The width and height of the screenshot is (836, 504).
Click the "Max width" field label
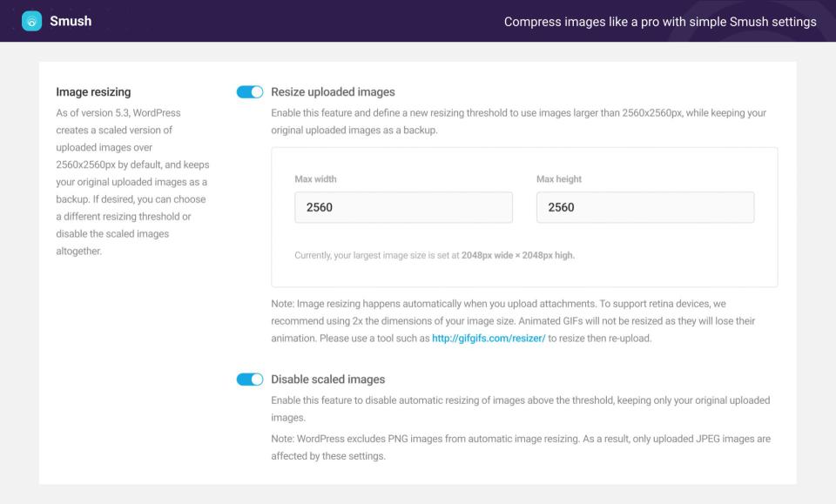[x=315, y=179]
